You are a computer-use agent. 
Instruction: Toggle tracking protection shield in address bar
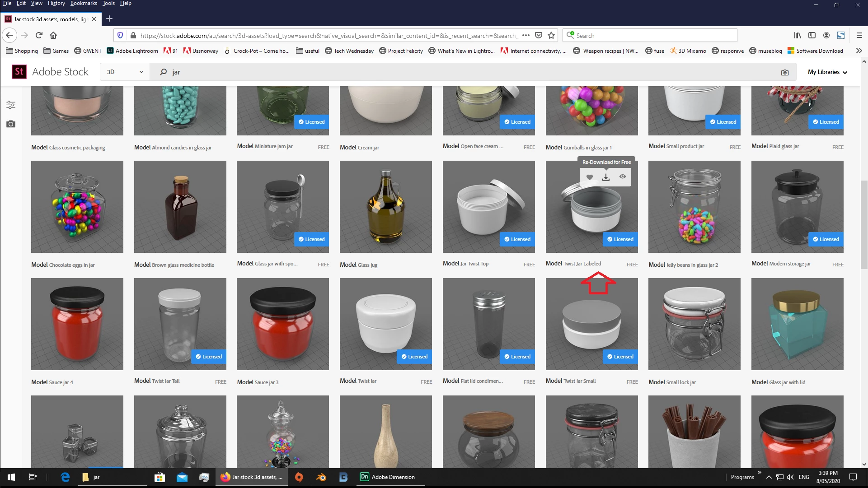[x=120, y=35]
